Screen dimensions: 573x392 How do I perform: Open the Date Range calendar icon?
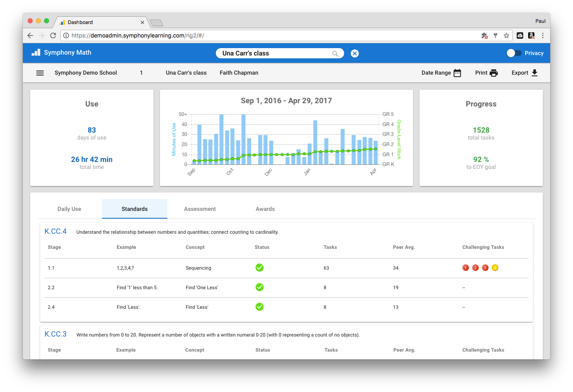[x=458, y=73]
